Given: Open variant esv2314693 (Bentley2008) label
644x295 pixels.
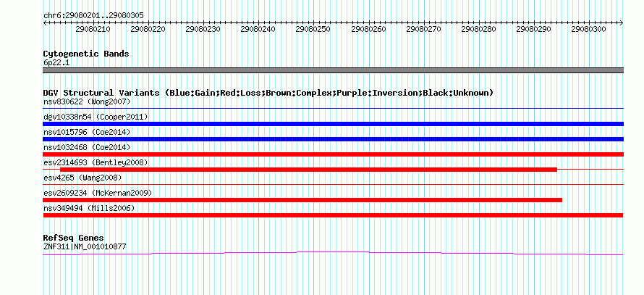Looking at the screenshot, I should 96,162.
